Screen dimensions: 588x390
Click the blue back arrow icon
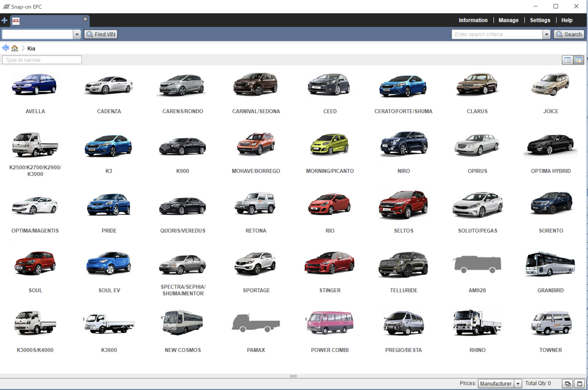5,48
